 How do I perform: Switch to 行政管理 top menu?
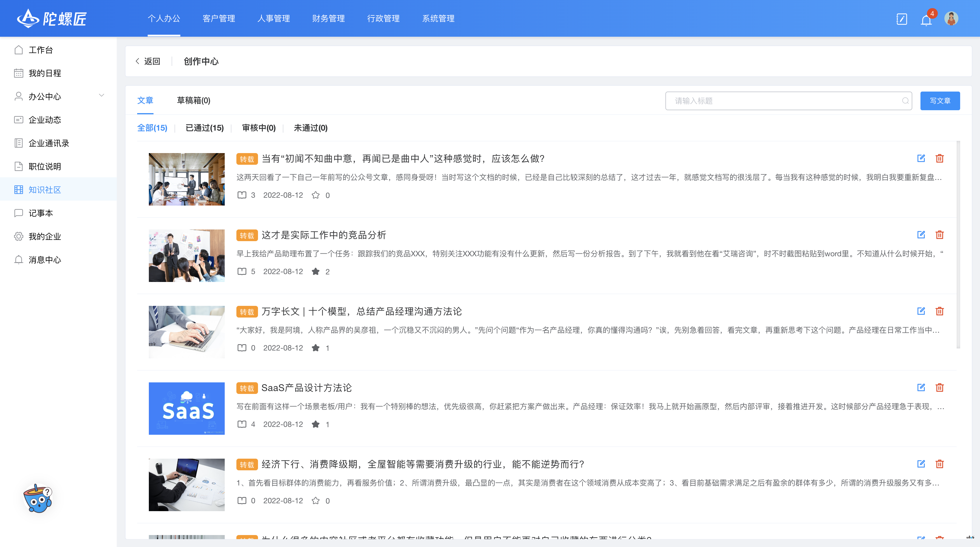383,18
